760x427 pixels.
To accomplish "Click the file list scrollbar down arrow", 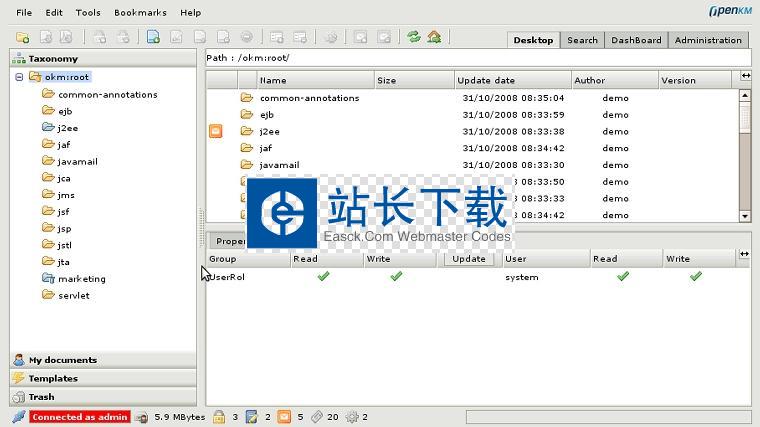I will pyautogui.click(x=744, y=215).
